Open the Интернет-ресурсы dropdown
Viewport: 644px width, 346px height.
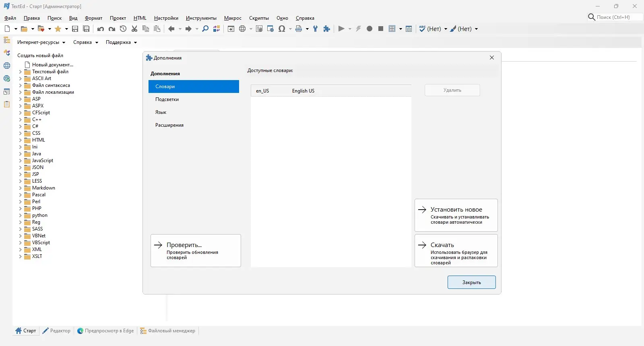(x=41, y=42)
